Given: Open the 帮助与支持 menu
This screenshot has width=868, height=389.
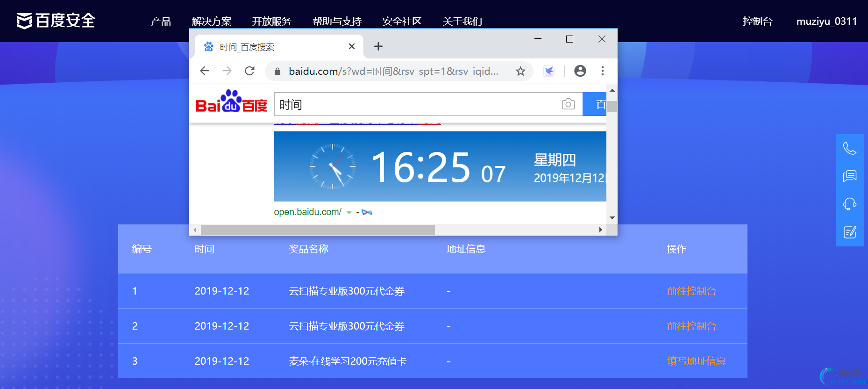Looking at the screenshot, I should pos(337,22).
